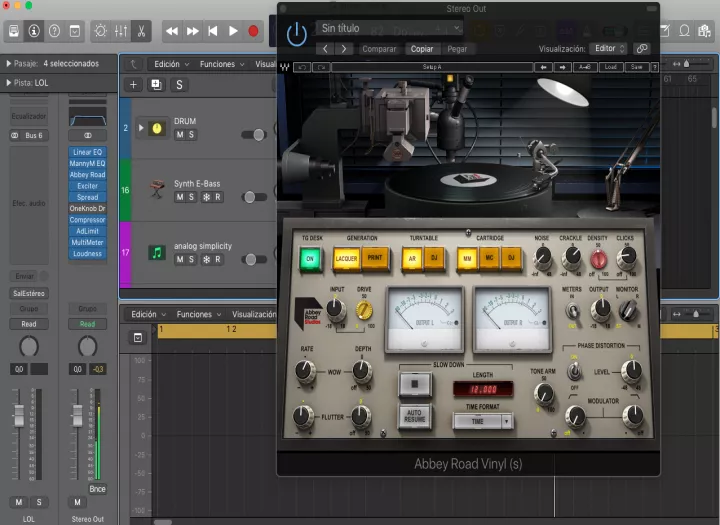The height and width of the screenshot is (525, 720).
Task: Click the Tone Arm knob
Action: [x=544, y=393]
